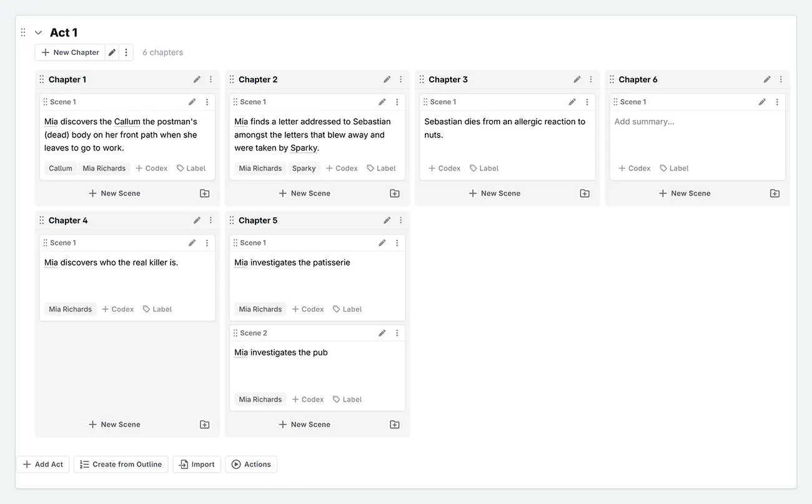The width and height of the screenshot is (812, 504).
Task: Click the Chapter 2 Scene 1 edit pencil
Action: [x=382, y=102]
